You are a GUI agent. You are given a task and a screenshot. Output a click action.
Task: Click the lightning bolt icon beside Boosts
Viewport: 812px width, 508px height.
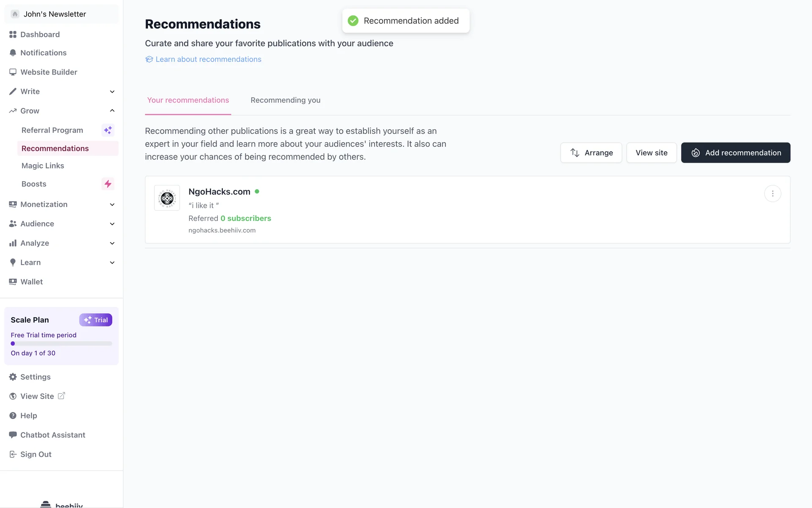click(108, 184)
